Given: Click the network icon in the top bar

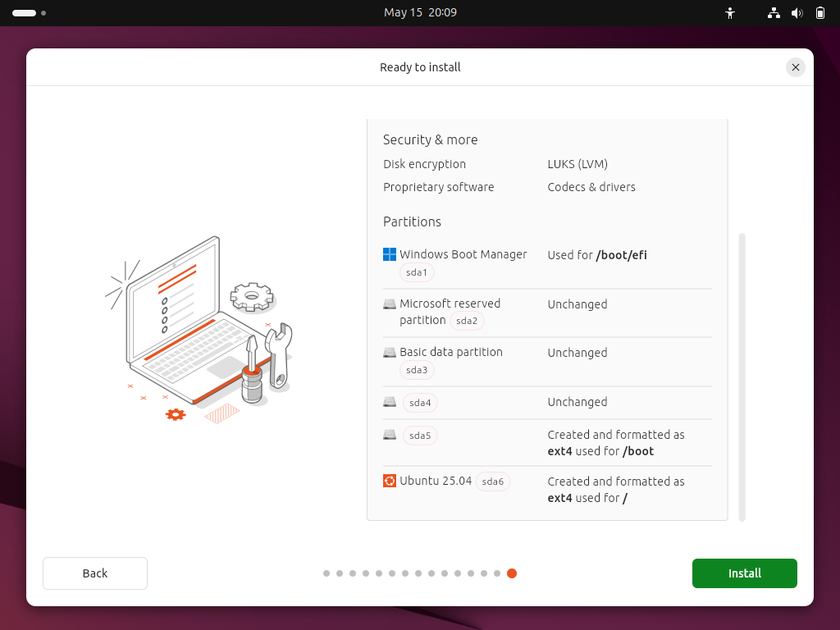Looking at the screenshot, I should point(774,12).
